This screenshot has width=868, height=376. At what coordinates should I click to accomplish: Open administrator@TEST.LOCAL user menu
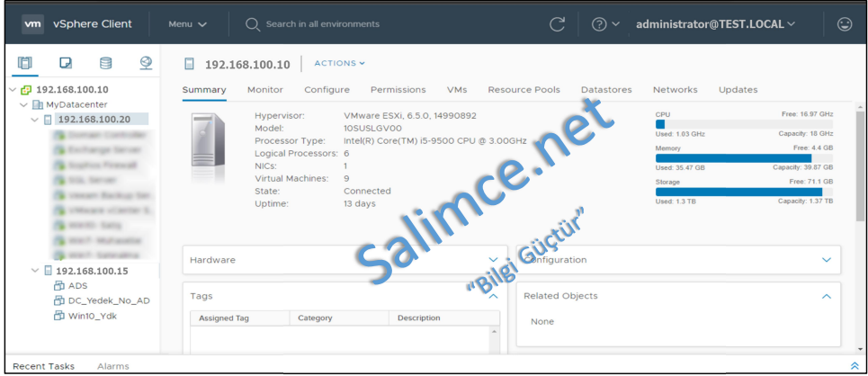(715, 24)
